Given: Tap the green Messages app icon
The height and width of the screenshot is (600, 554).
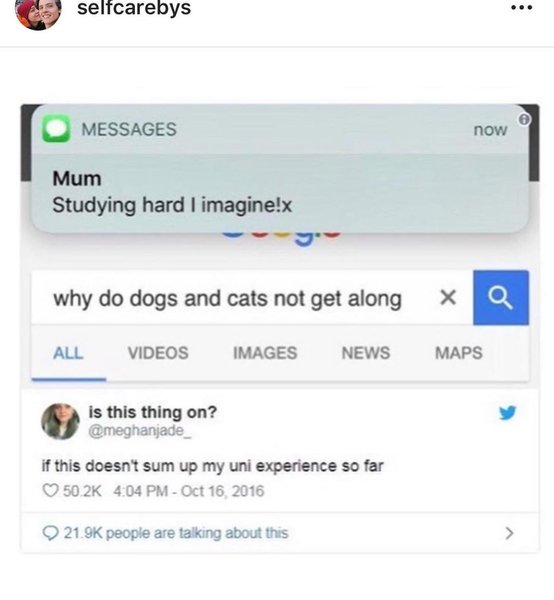Looking at the screenshot, I should click(56, 129).
